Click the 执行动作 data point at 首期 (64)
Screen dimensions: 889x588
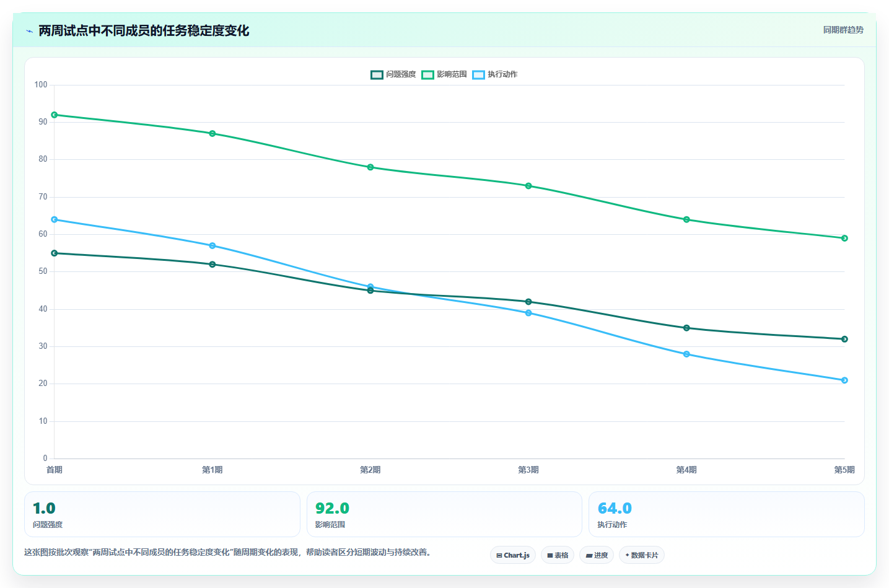(55, 219)
